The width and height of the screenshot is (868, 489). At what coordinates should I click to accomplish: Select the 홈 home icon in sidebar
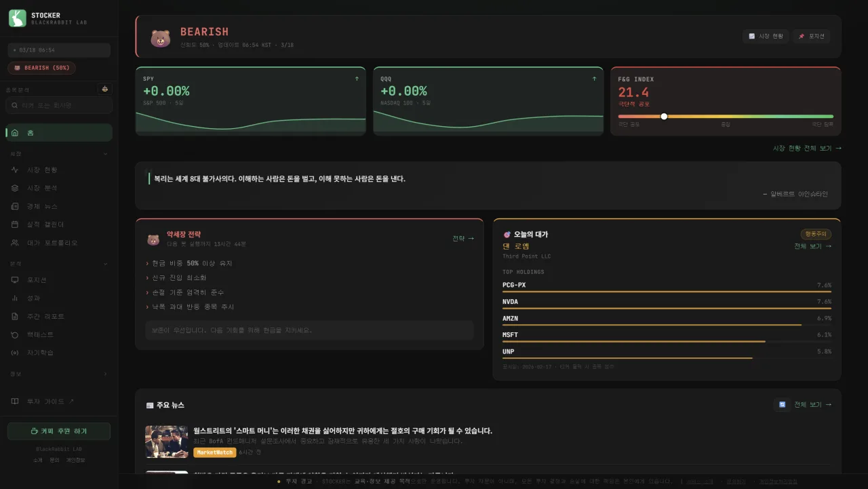tap(14, 132)
